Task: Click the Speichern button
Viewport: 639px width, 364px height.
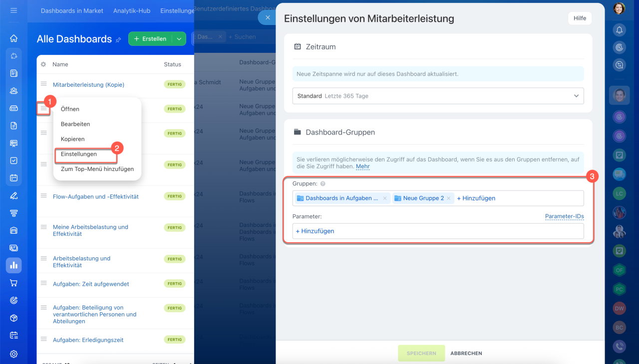Action: point(421,353)
